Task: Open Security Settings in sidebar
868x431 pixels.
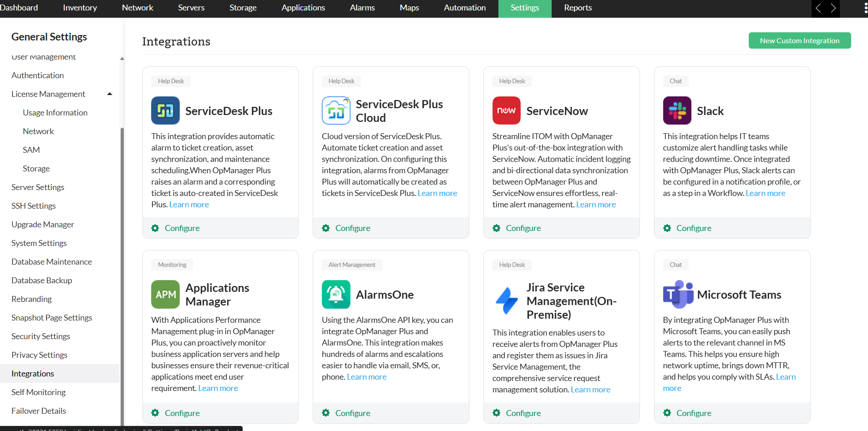Action: [41, 336]
